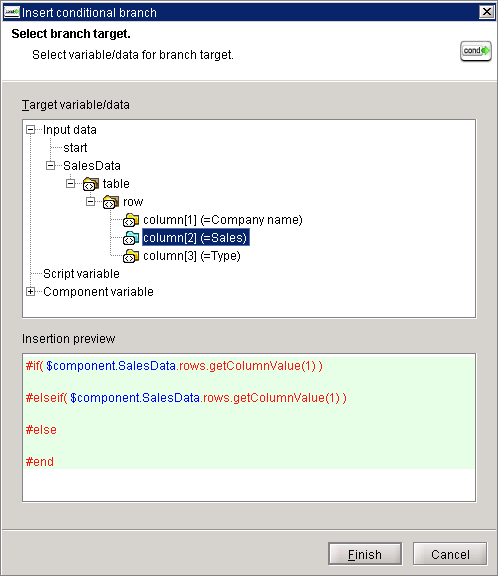Click inside the Insertion preview area

point(249,428)
